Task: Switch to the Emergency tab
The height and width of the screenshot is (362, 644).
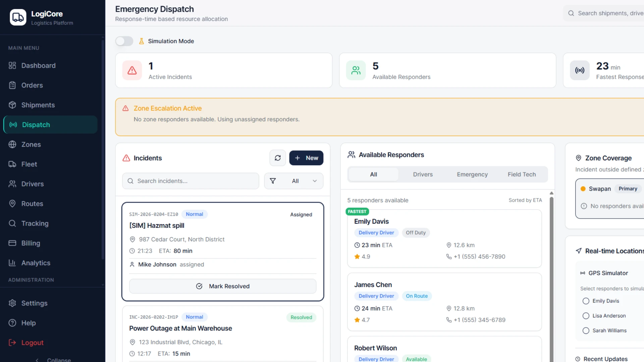Action: click(472, 174)
